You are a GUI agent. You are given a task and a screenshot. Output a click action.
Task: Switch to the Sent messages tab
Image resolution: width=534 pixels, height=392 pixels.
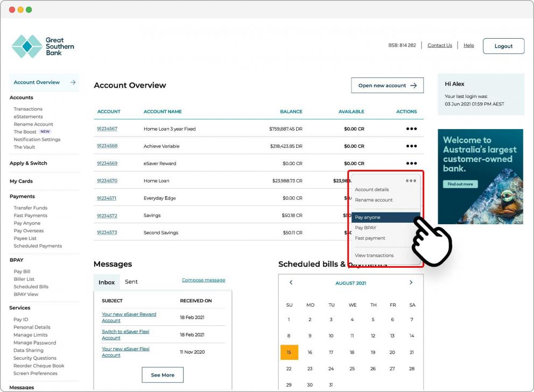[131, 282]
